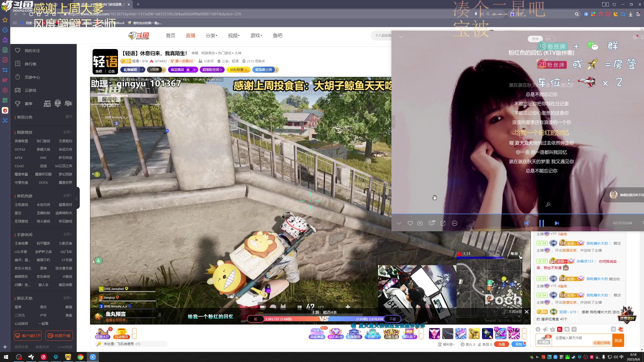Open the browser hamburger menu
This screenshot has width=644, height=362.
638,14
